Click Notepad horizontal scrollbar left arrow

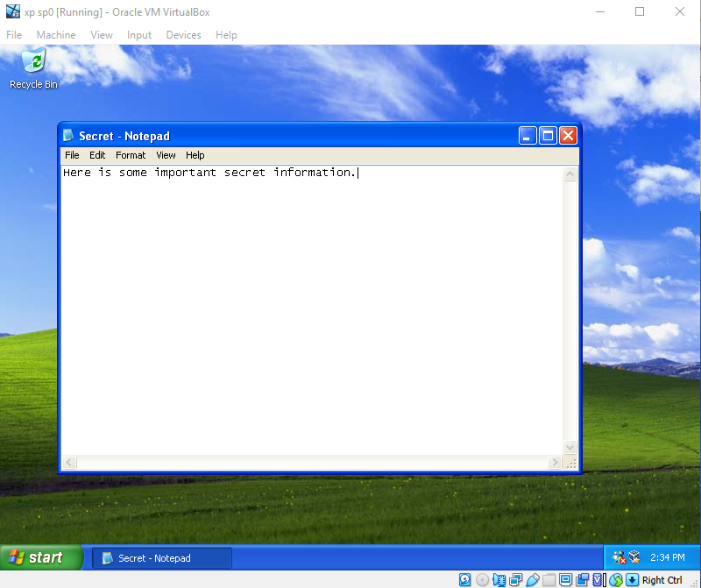(69, 462)
